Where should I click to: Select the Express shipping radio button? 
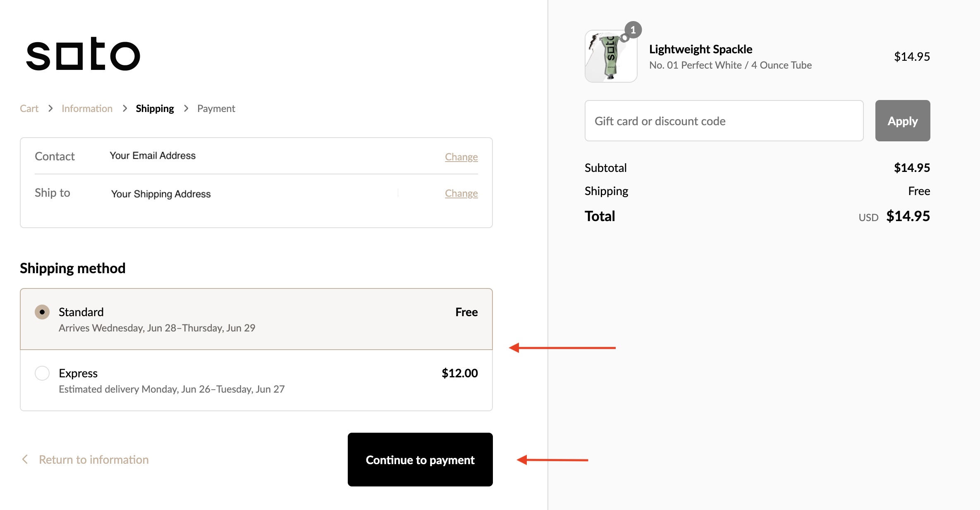[42, 373]
